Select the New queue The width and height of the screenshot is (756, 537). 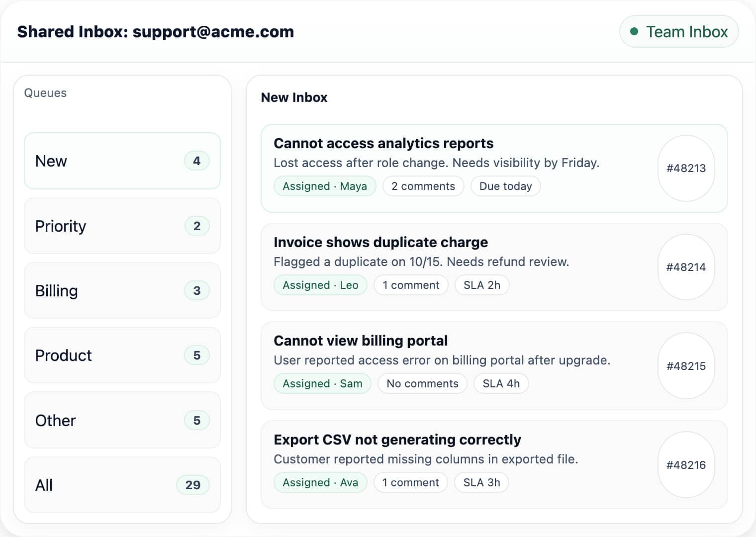click(x=122, y=161)
